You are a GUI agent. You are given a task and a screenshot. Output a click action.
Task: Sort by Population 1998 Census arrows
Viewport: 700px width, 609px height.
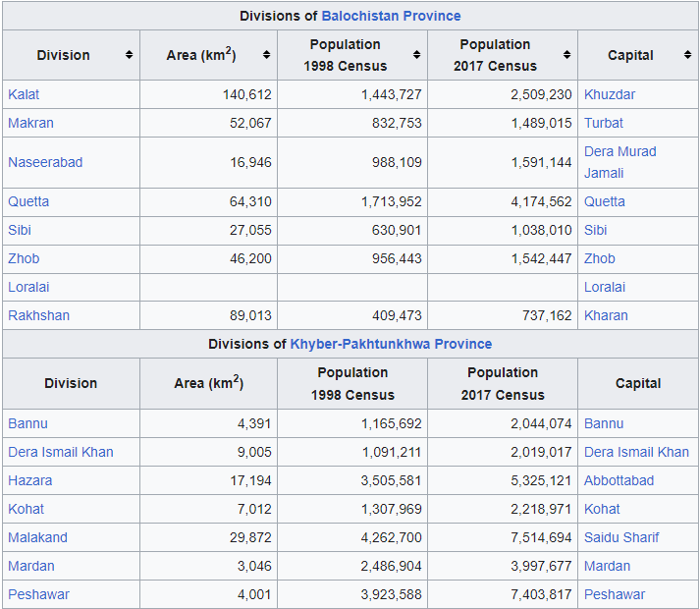pos(416,55)
